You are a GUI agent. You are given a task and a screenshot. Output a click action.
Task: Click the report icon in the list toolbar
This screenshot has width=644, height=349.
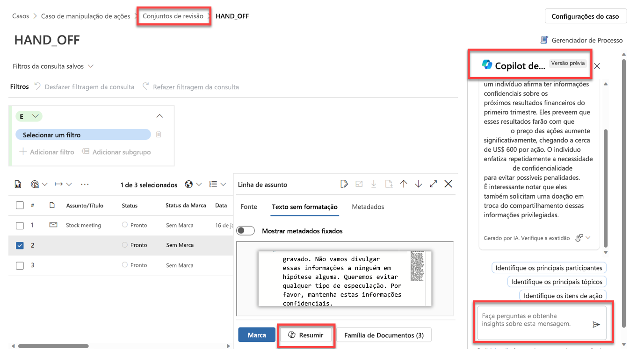click(18, 185)
